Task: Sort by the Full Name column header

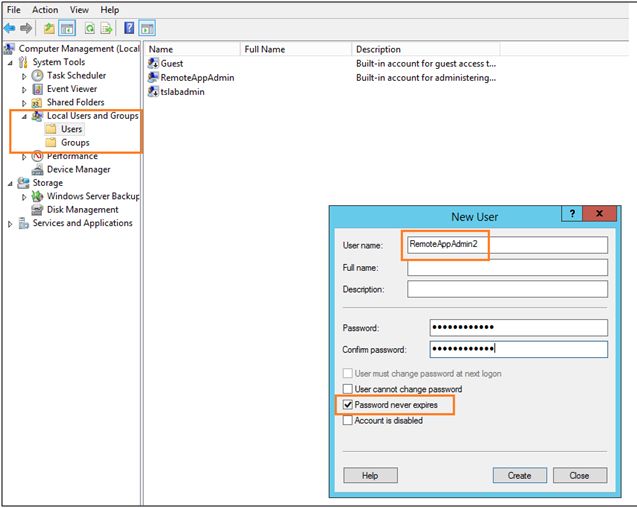Action: point(296,49)
